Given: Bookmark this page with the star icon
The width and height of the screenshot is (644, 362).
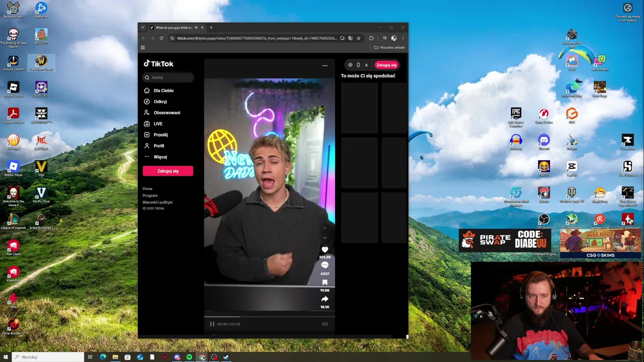Looking at the screenshot, I should pos(358,38).
